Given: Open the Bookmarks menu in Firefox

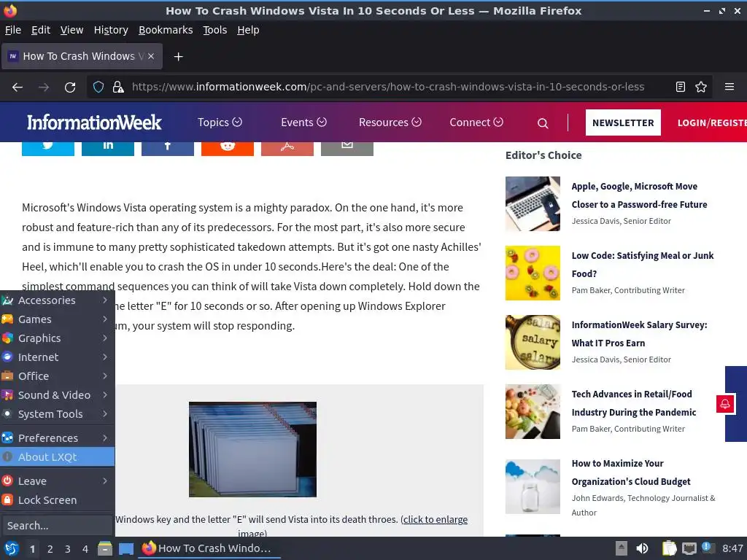Looking at the screenshot, I should click(166, 30).
